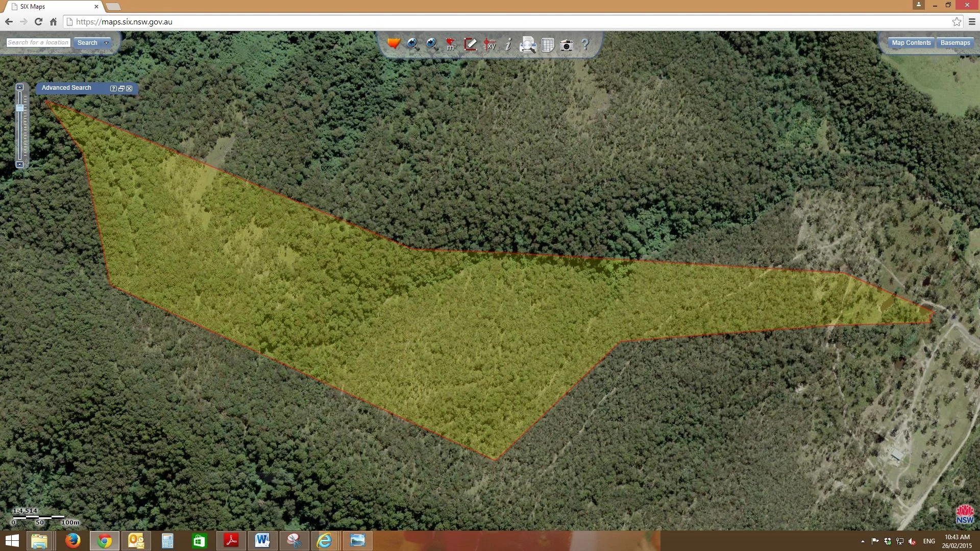The image size is (980, 551).
Task: Open the Basemaps panel
Action: [955, 42]
